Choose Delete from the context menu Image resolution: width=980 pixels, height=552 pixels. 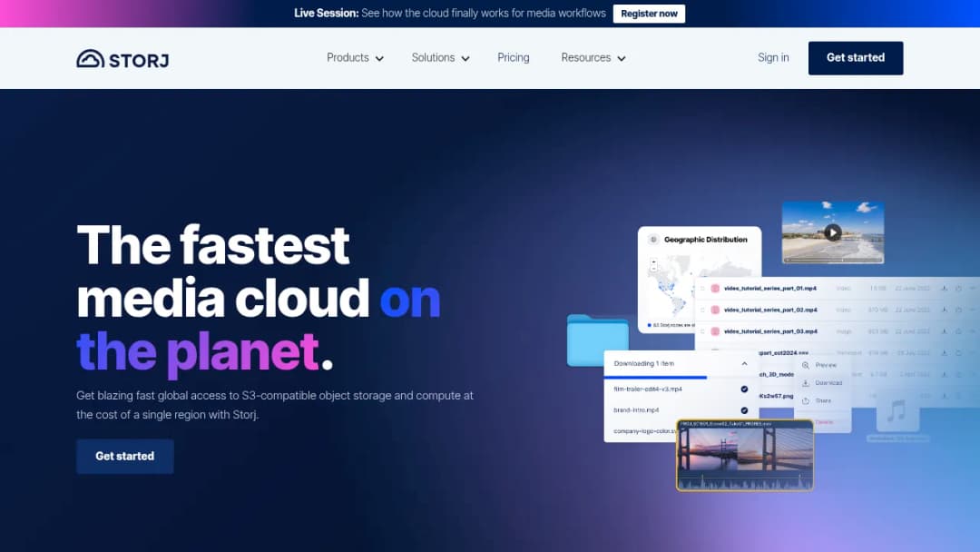point(824,422)
